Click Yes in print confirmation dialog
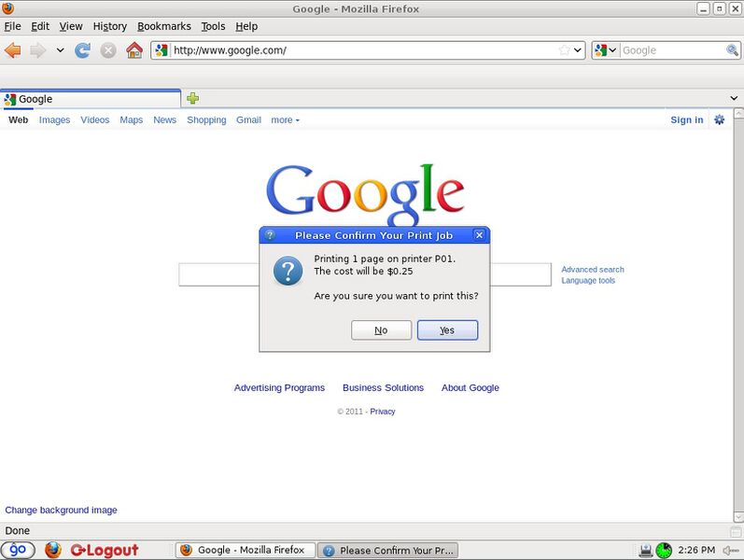The height and width of the screenshot is (560, 744). (447, 330)
